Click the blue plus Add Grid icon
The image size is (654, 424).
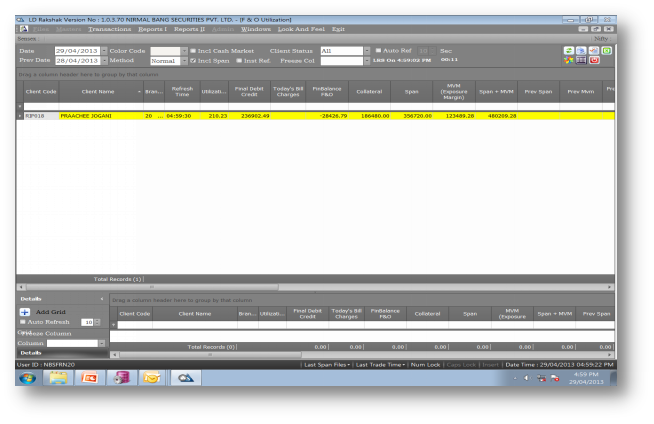click(25, 312)
